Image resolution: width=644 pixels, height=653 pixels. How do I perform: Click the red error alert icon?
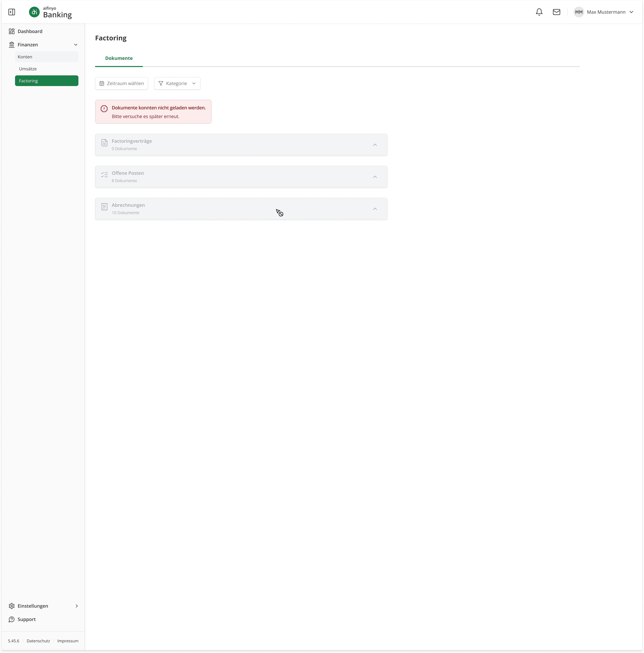pos(104,109)
